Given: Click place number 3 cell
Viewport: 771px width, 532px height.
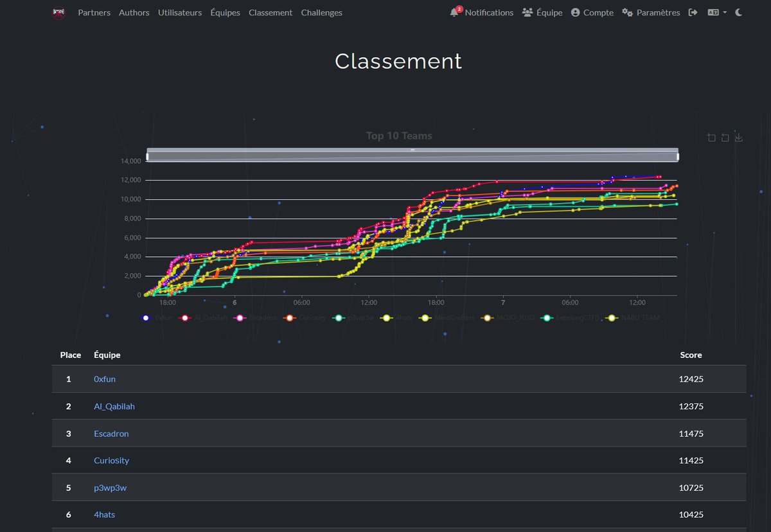Looking at the screenshot, I should point(68,434).
